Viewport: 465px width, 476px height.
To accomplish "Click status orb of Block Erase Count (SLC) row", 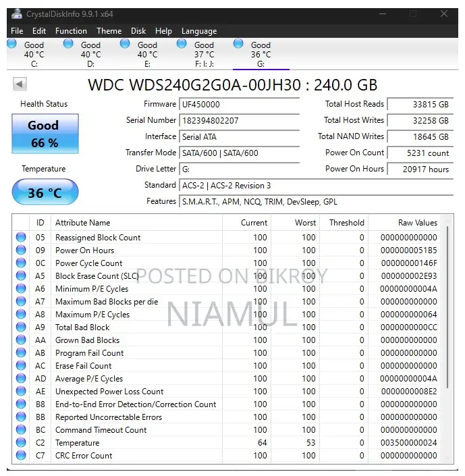I will tap(21, 275).
